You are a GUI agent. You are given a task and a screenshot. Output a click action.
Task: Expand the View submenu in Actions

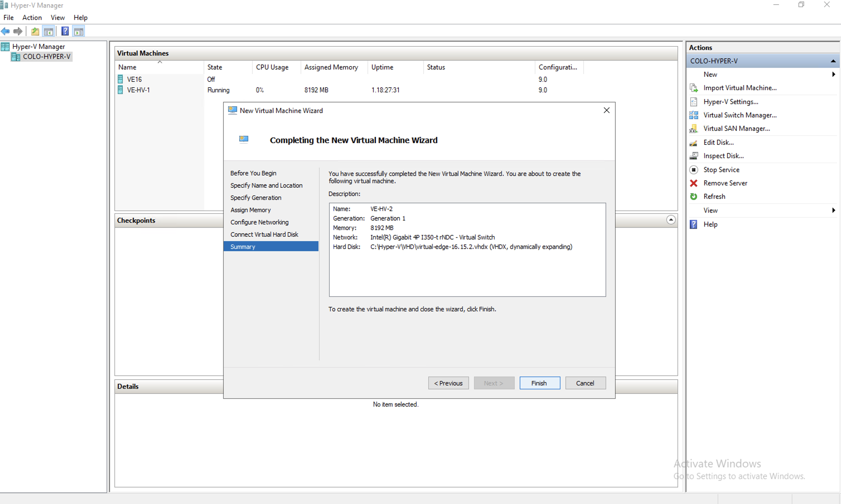coord(833,210)
